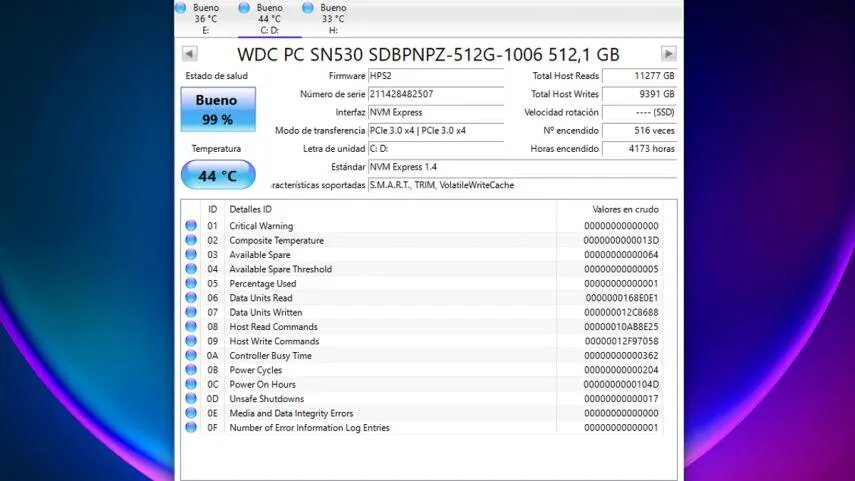Click the next disk arrow button
The image size is (855, 481).
click(x=669, y=54)
